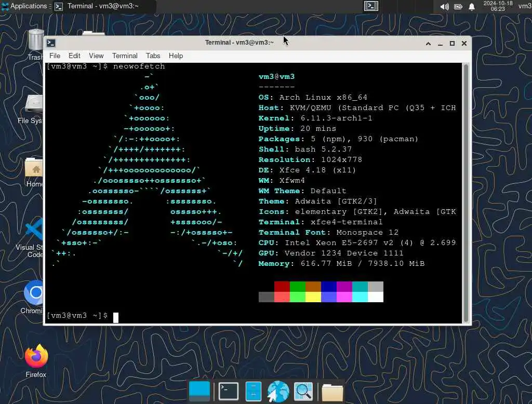
Task: Click the 'WM: Xfwm4' line
Action: (282, 181)
